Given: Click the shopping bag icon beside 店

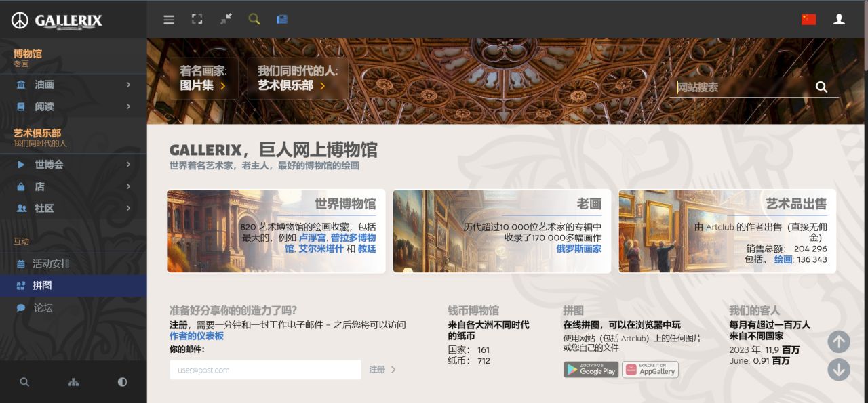Looking at the screenshot, I should coord(21,186).
